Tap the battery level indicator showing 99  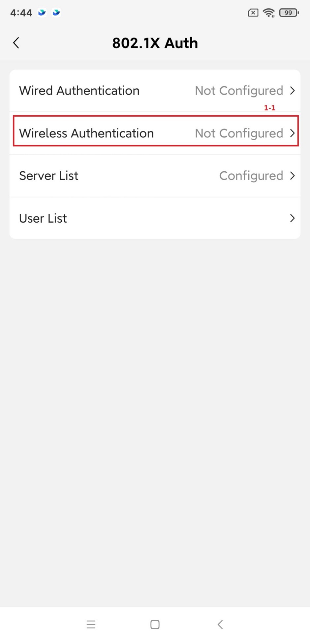pos(289,13)
